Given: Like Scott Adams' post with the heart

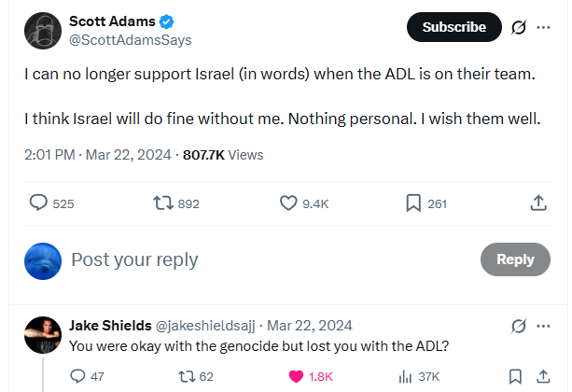Looking at the screenshot, I should tap(288, 203).
